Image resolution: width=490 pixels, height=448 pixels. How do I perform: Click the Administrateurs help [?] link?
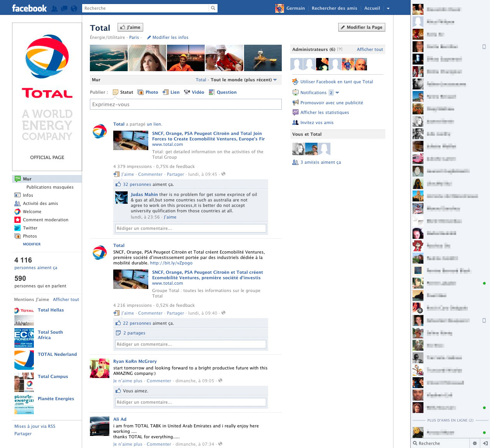340,49
